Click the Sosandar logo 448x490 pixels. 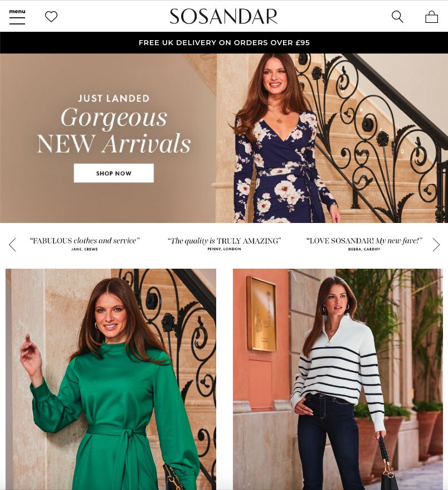[223, 17]
